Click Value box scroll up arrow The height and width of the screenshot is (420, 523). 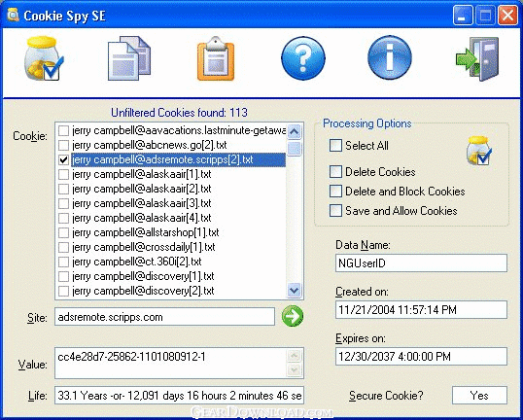[x=295, y=356]
